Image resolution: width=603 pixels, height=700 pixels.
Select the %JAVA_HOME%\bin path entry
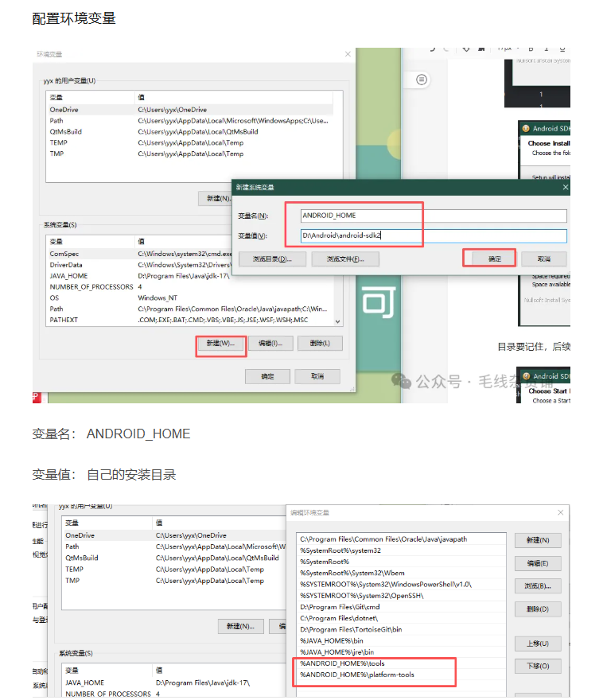pos(401,640)
